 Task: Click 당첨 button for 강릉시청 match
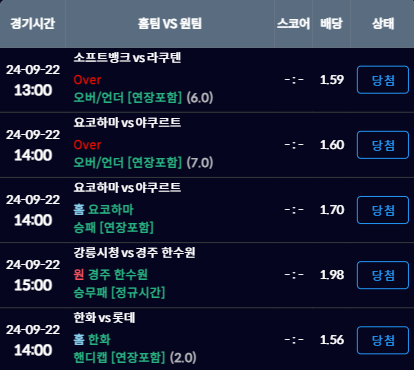(383, 275)
